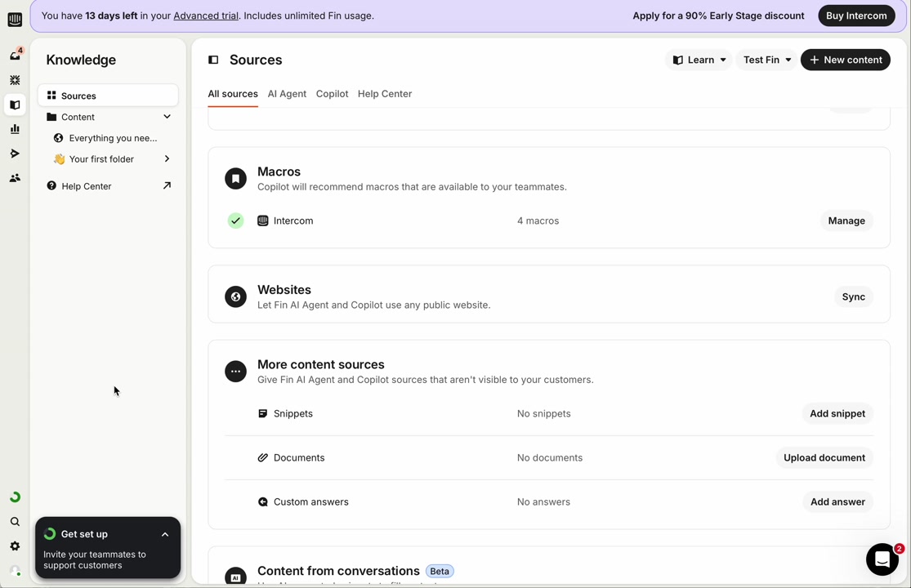911x588 pixels.
Task: Click the Advanced trial link
Action: tap(206, 16)
